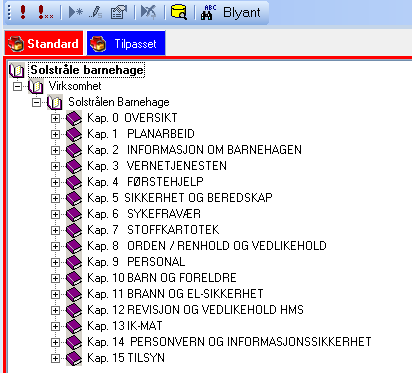Select Kap. 14 PERSONVERN OG INFORMASJONSSIKKERHET
Viewport: 412px width, 373px height.
pos(229,342)
